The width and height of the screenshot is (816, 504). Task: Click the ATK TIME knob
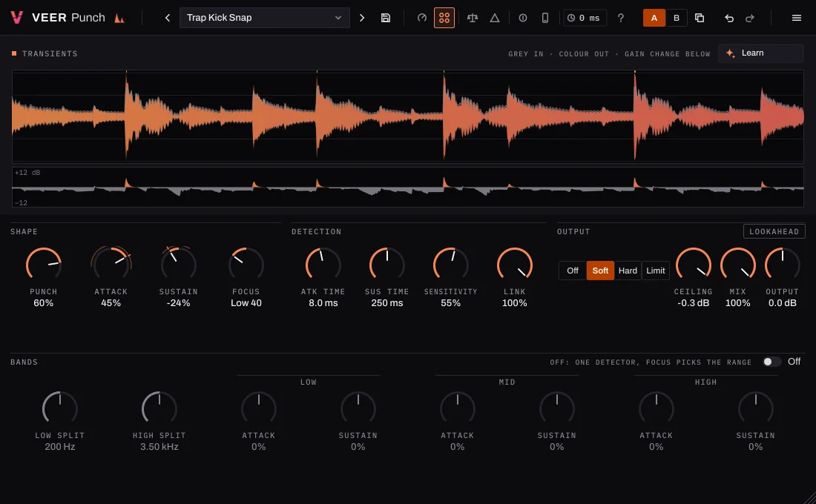pos(323,265)
